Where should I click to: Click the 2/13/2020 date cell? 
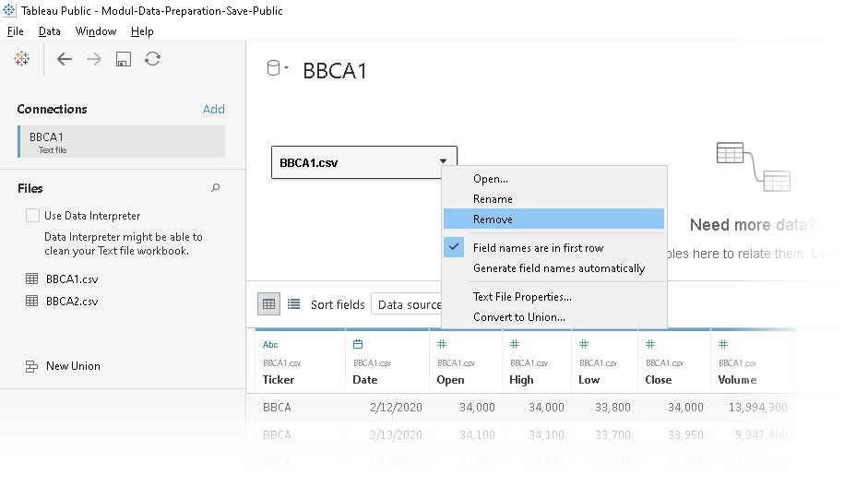tap(396, 435)
